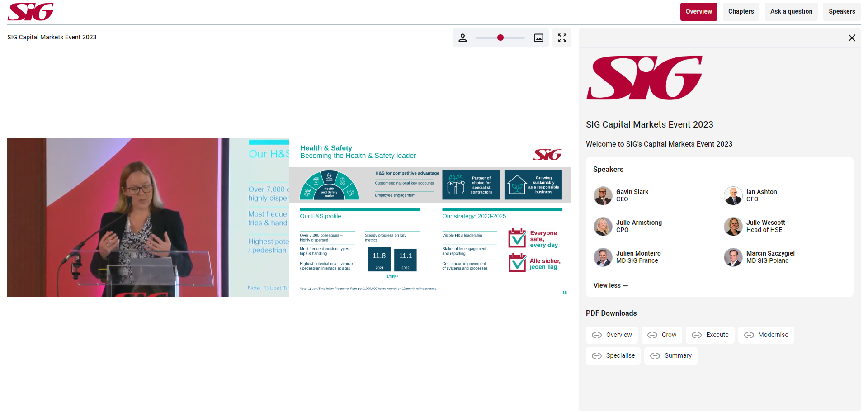868x412 pixels.
Task: Select the Overview tab
Action: (x=698, y=12)
